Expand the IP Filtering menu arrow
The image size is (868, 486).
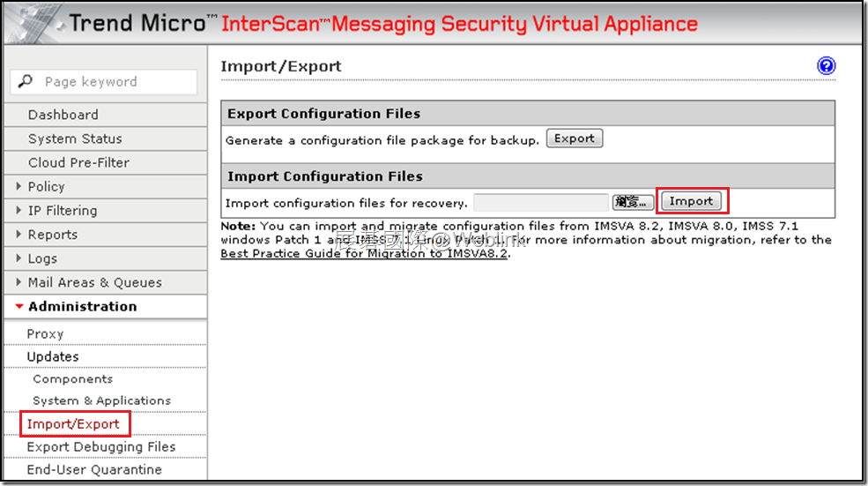tap(19, 210)
